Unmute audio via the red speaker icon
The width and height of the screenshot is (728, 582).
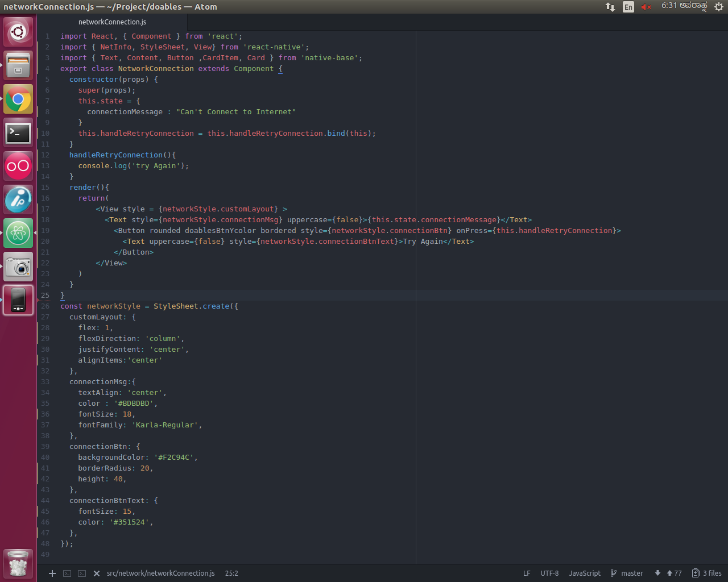coord(646,7)
